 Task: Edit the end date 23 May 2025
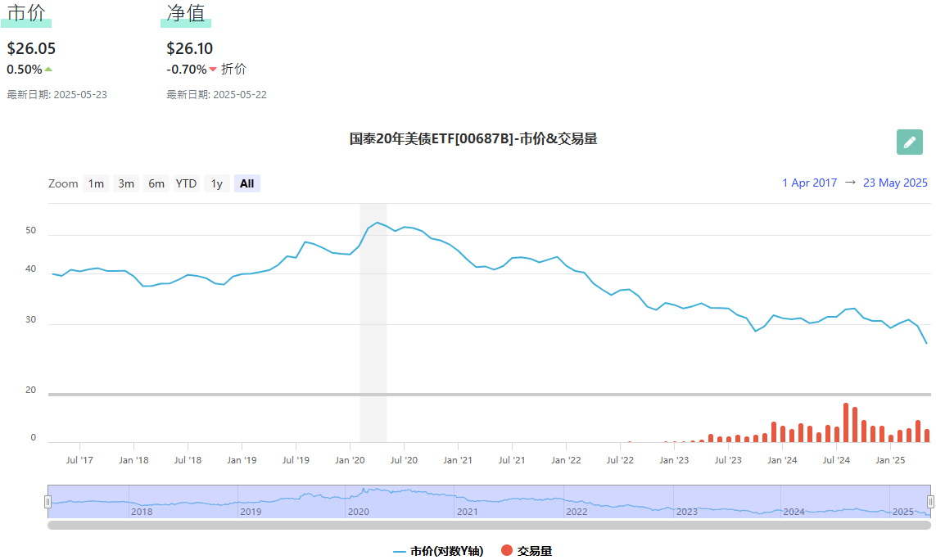click(895, 183)
